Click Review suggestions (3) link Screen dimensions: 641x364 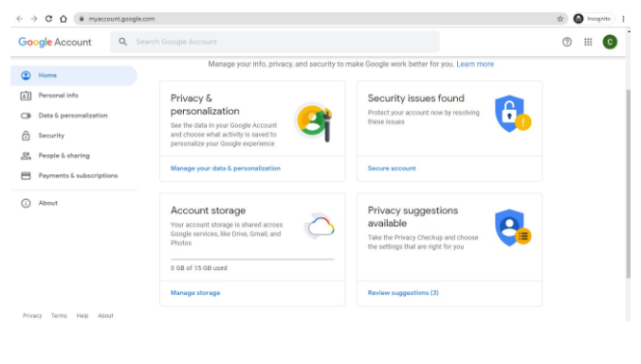click(403, 293)
